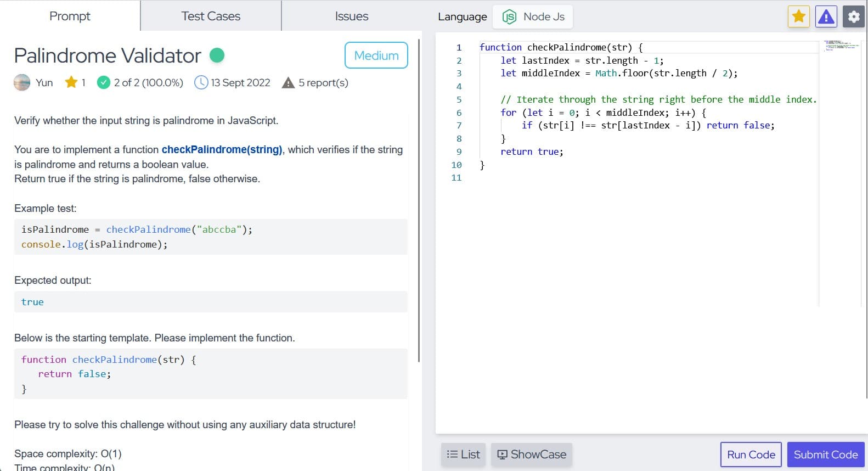Click the reports warning triangle icon

coord(288,83)
